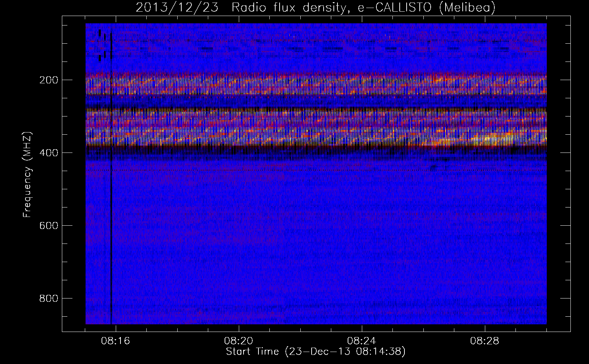Click the Start Time axis caption
This screenshot has width=589, height=364.
click(316, 352)
